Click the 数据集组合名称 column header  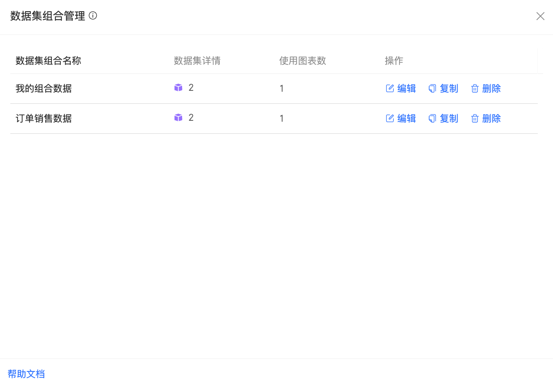(48, 61)
